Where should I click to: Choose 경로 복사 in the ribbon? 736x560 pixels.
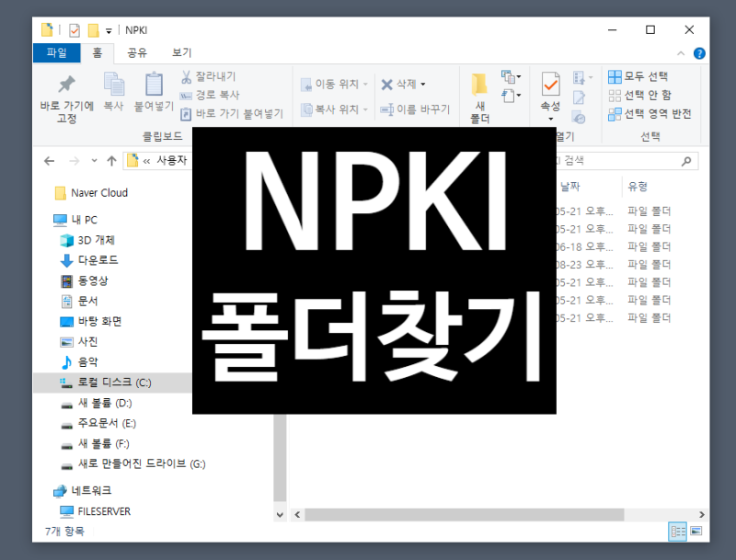click(210, 96)
